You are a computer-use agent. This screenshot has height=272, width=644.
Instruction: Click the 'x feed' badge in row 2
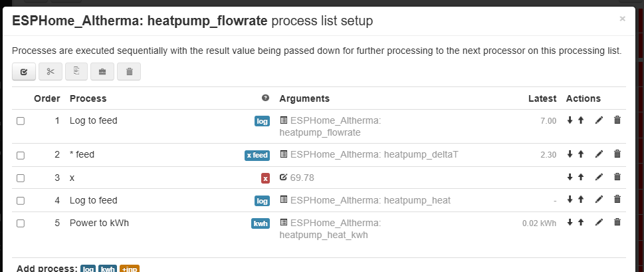[x=257, y=155]
